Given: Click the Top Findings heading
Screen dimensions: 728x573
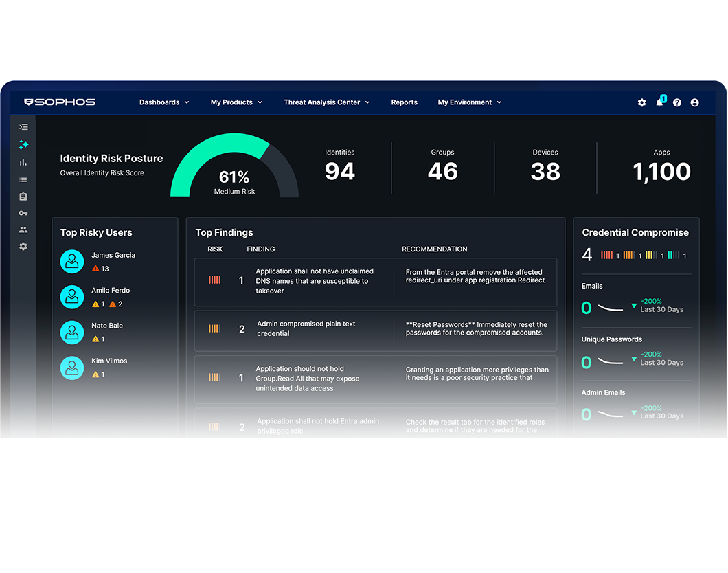Looking at the screenshot, I should point(225,233).
